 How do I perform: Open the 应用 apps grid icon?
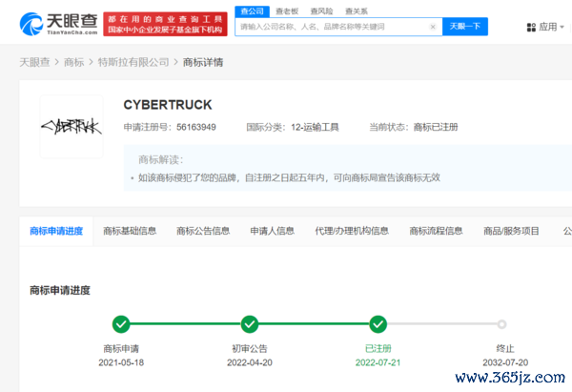coord(531,27)
